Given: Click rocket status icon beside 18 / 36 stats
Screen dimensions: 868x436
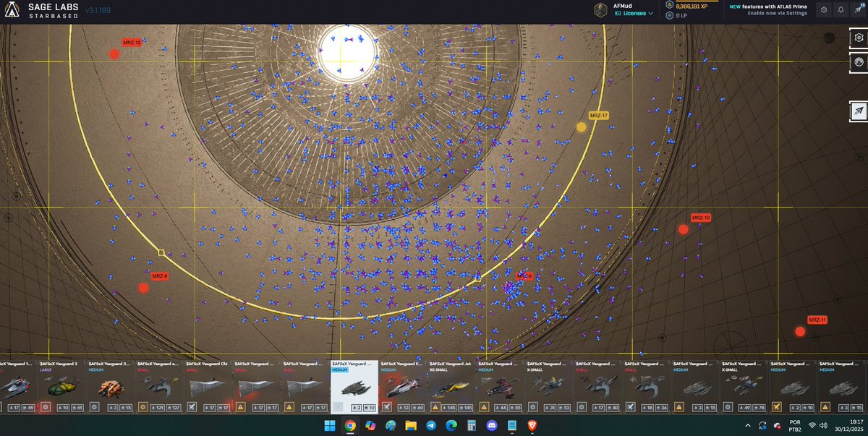Looking at the screenshot, I should pyautogui.click(x=631, y=407).
